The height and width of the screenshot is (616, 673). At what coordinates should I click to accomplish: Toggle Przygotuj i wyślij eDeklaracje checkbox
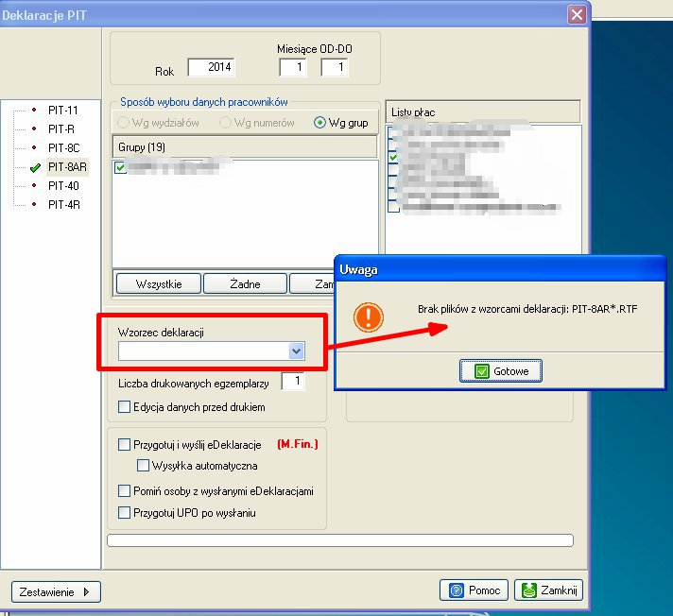tap(125, 445)
